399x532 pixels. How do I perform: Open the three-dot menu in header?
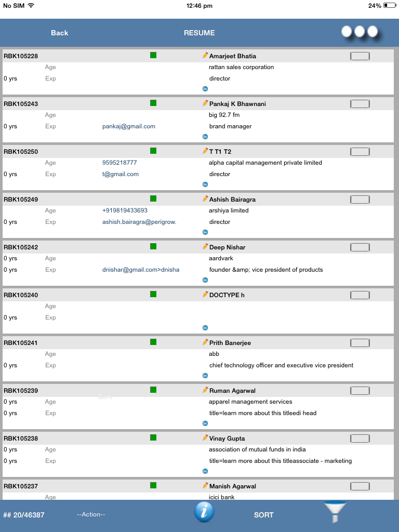[x=360, y=32]
